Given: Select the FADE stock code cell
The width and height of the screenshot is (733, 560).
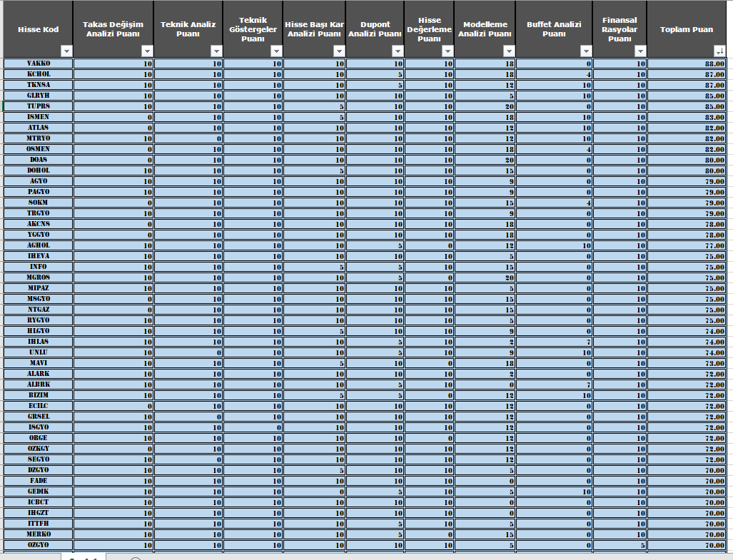Looking at the screenshot, I should coord(39,481).
